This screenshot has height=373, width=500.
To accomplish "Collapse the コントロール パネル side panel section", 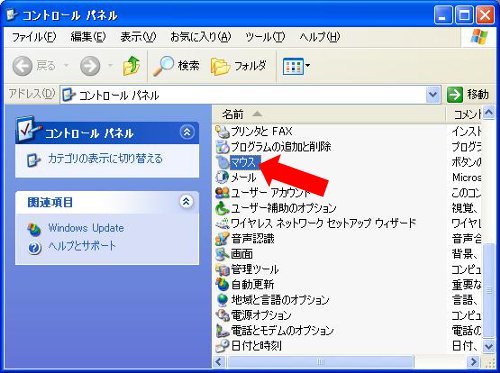I will [x=187, y=132].
